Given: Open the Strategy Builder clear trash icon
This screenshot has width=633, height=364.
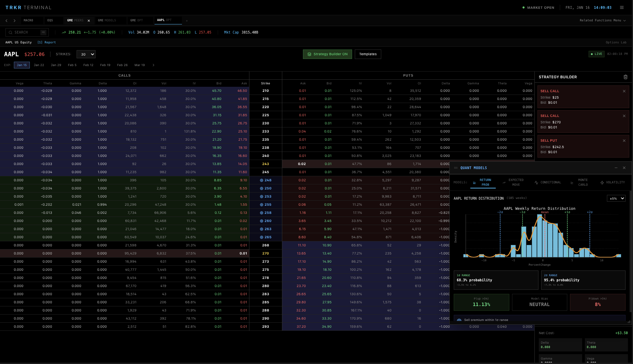Looking at the screenshot, I should click(626, 77).
